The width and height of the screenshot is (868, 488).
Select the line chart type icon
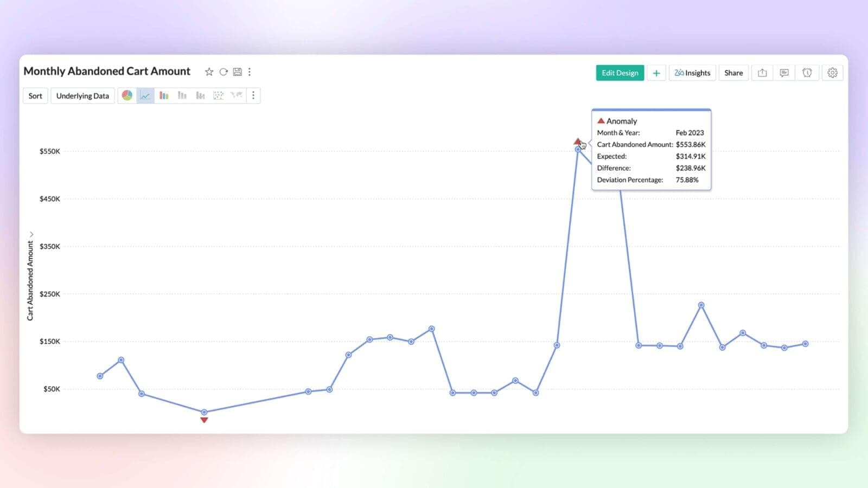coord(145,95)
